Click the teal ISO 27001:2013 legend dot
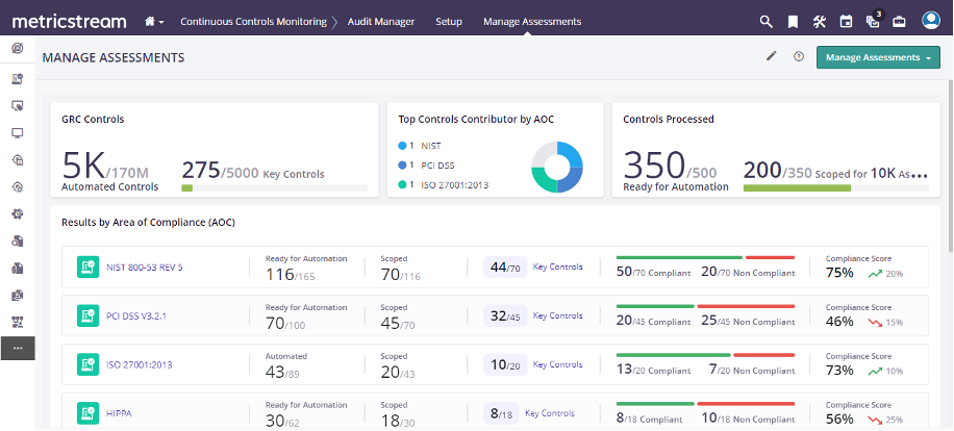This screenshot has height=431, width=954. pyautogui.click(x=402, y=184)
